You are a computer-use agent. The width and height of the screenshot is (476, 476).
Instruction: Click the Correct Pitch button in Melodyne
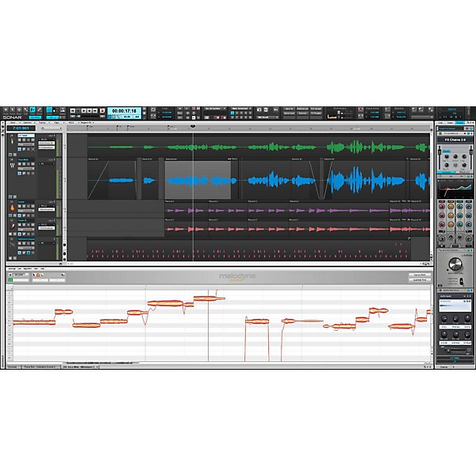tap(420, 274)
